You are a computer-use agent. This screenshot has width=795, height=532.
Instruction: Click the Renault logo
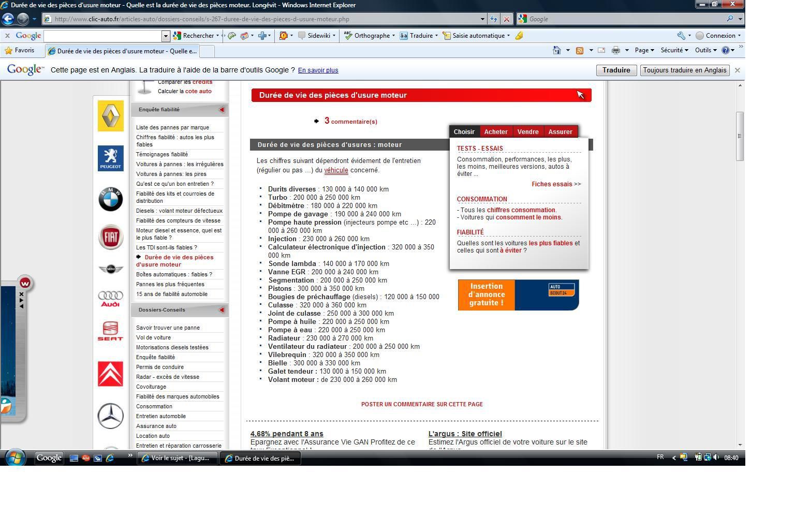coord(111,115)
